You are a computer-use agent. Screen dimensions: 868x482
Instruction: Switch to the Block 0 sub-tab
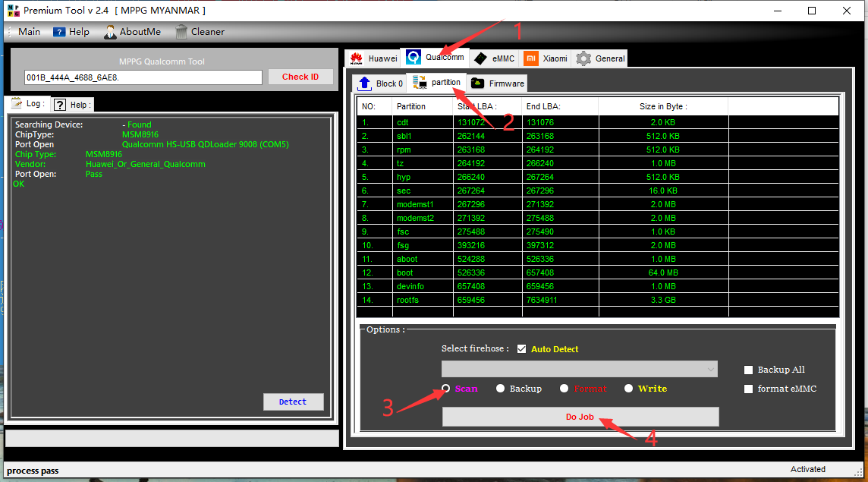click(x=379, y=83)
